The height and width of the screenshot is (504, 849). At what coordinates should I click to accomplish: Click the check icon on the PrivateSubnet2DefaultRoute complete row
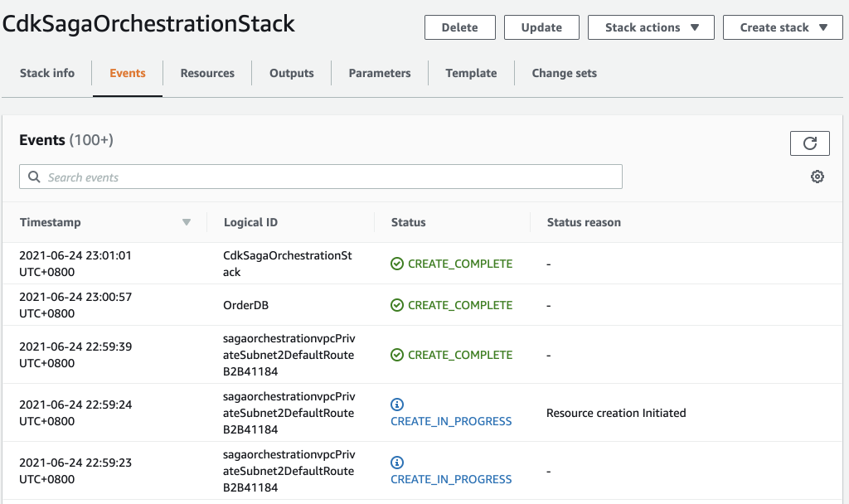(397, 354)
